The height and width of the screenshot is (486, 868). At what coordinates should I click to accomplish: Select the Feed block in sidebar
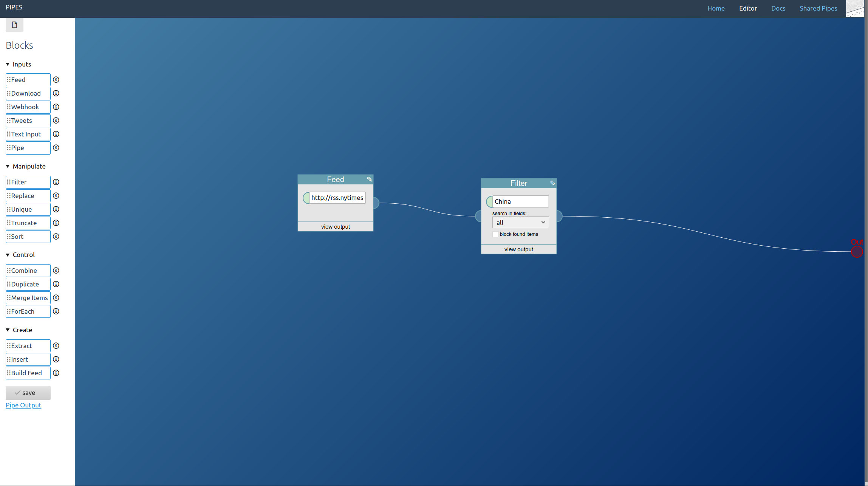tap(28, 80)
